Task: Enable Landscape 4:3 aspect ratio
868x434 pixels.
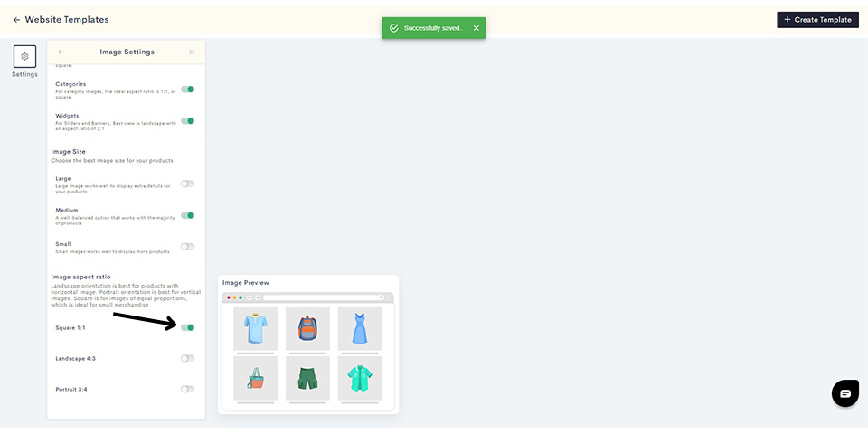Action: pos(188,359)
